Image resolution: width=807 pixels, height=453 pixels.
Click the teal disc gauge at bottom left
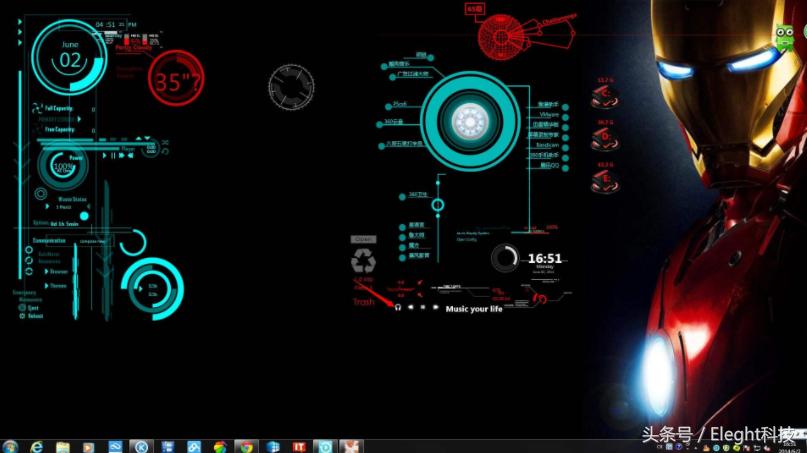tap(153, 288)
